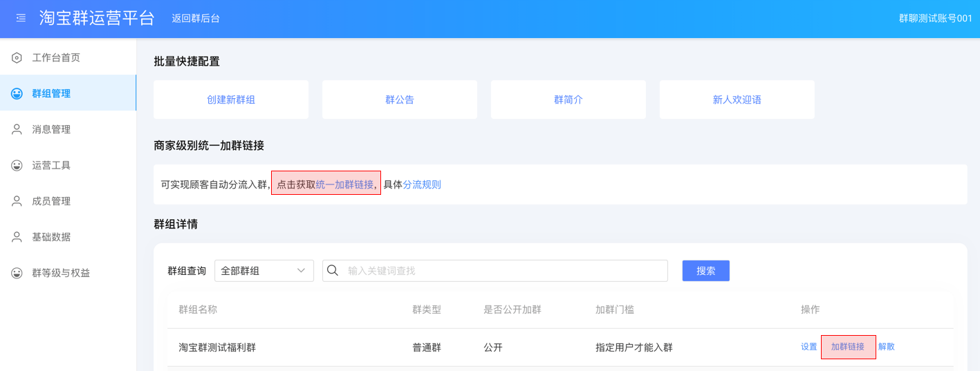Click the 成员管理 person icon
The height and width of the screenshot is (371, 980).
pyautogui.click(x=17, y=201)
